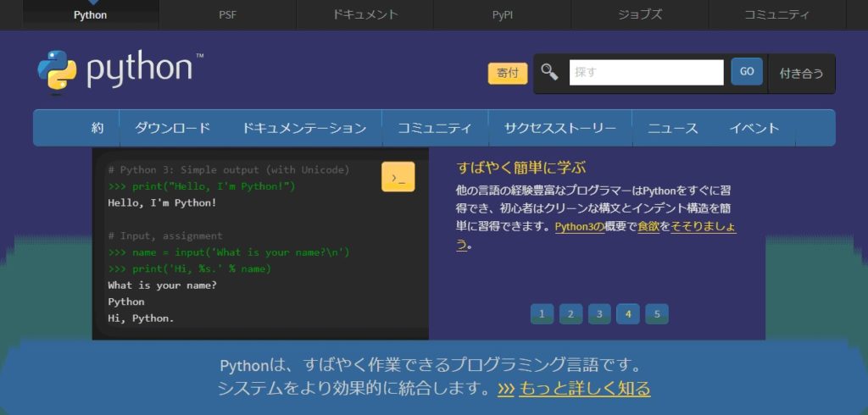Click the print('Hi, %s.' % name) code line
Image resolution: width=868 pixels, height=415 pixels.
point(189,269)
